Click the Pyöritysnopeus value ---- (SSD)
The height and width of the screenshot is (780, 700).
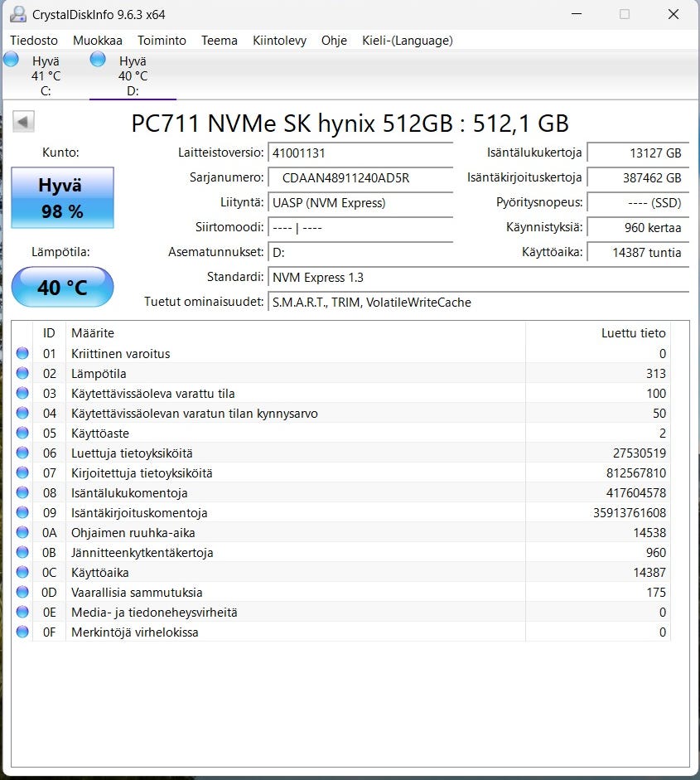[638, 202]
